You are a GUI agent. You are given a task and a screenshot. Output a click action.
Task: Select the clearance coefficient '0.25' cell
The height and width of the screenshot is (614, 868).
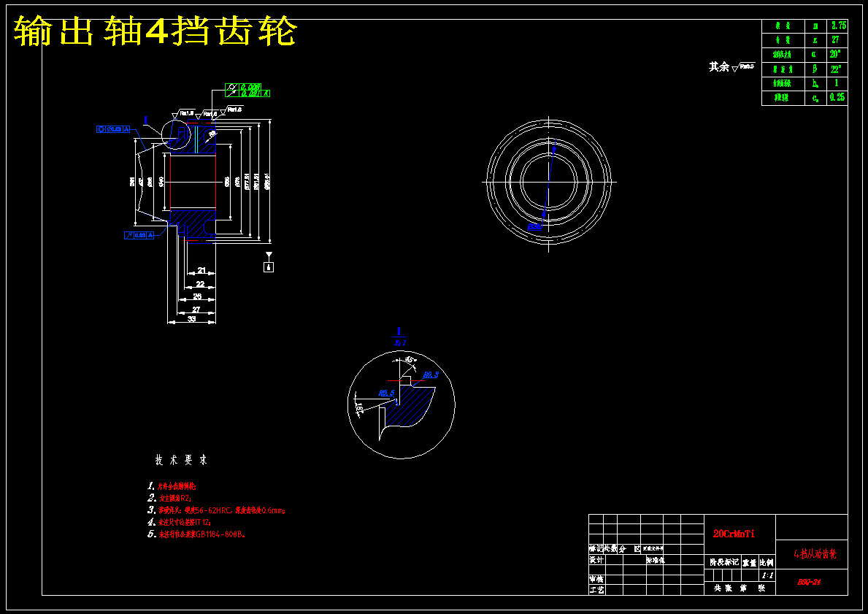pyautogui.click(x=837, y=97)
